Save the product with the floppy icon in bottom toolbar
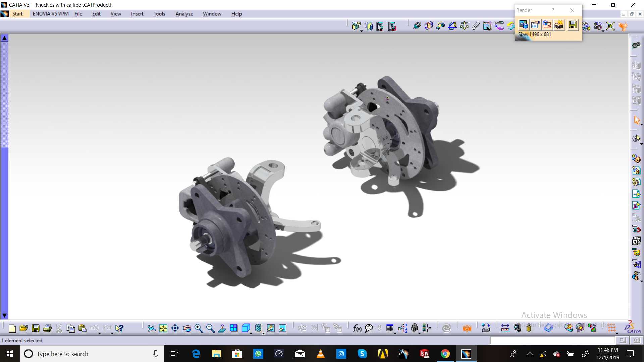The width and height of the screenshot is (644, 362). pyautogui.click(x=36, y=328)
